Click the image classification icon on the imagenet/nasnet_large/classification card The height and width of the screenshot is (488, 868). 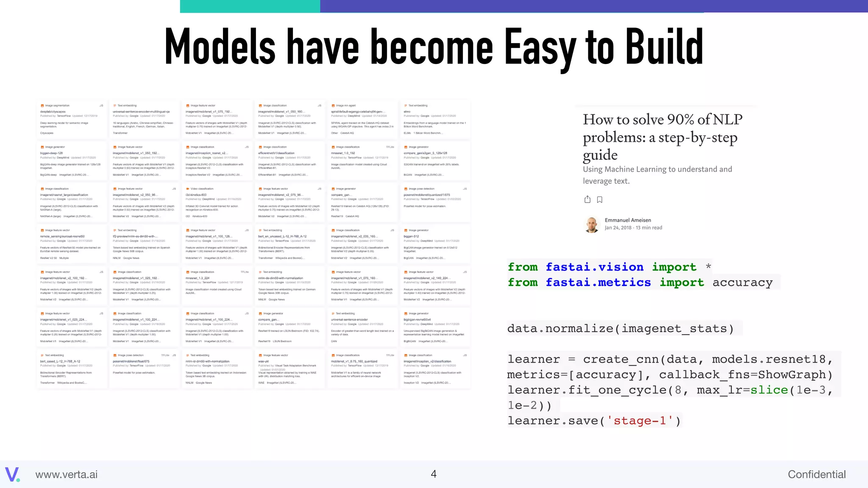click(42, 189)
